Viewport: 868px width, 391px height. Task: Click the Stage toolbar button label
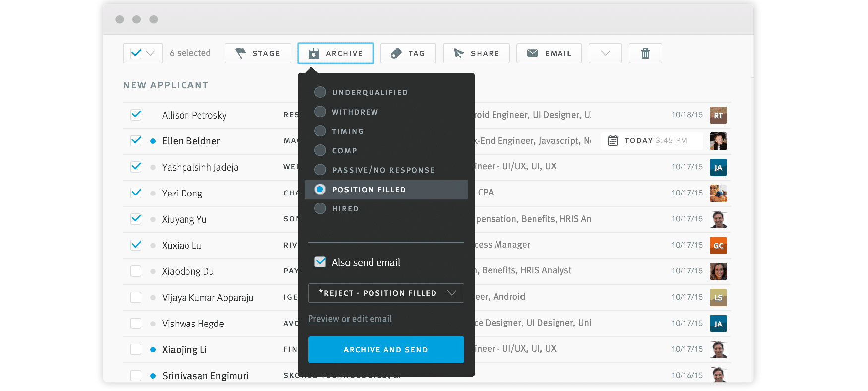coord(266,53)
